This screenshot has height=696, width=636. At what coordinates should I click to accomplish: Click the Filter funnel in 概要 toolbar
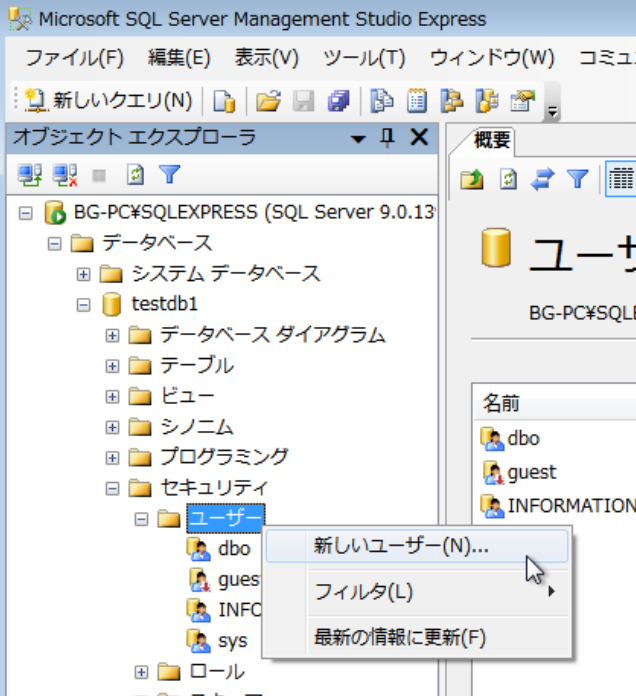pyautogui.click(x=577, y=179)
